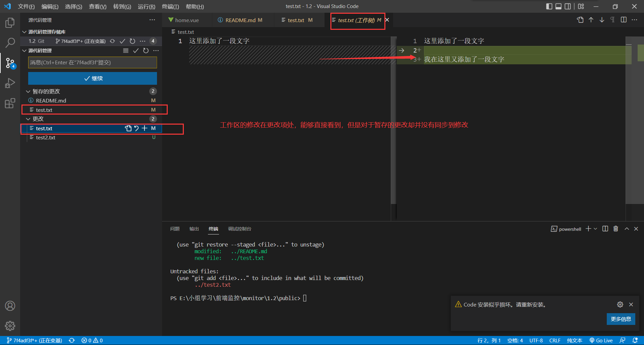This screenshot has width=644, height=345.
Task: Open the 终端(T) menu
Action: tap(170, 6)
